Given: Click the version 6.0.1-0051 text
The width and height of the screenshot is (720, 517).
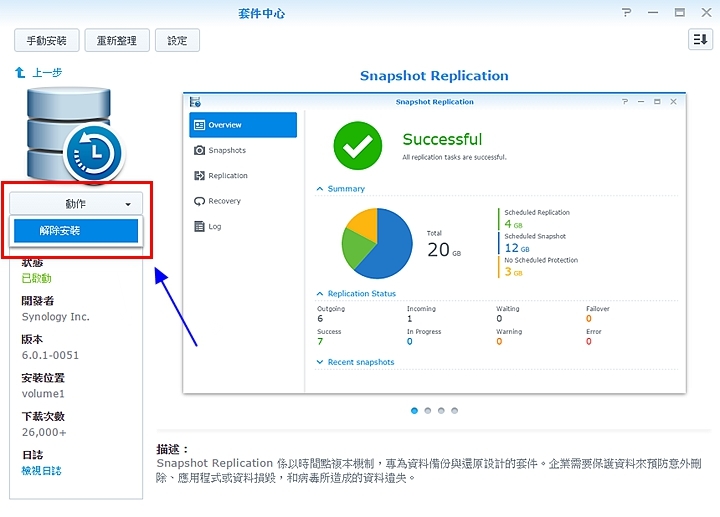Looking at the screenshot, I should [50, 355].
